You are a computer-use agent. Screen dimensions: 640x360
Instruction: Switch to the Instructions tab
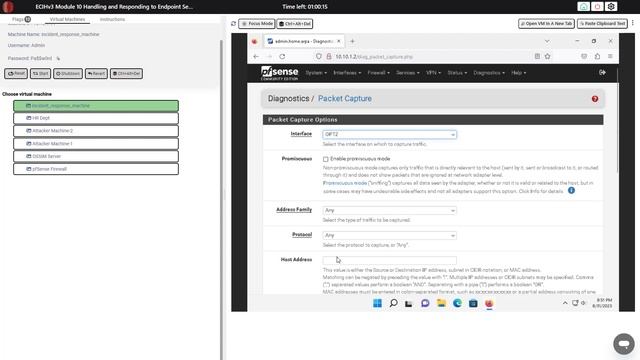112,19
